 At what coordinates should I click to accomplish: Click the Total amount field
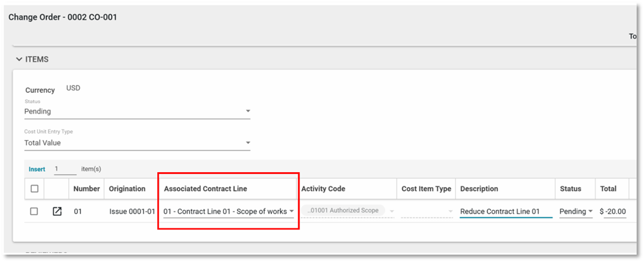point(614,212)
